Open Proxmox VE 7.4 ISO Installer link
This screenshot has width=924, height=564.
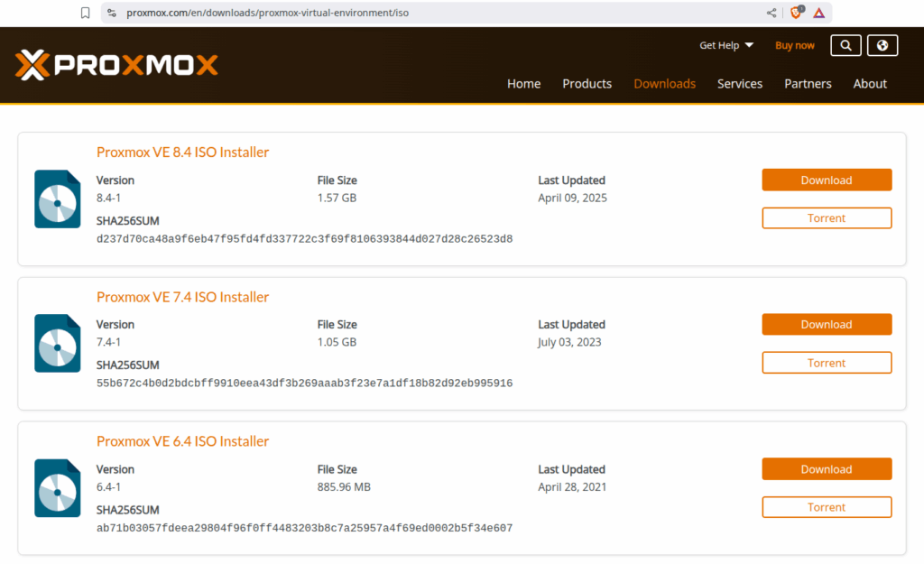tap(182, 297)
